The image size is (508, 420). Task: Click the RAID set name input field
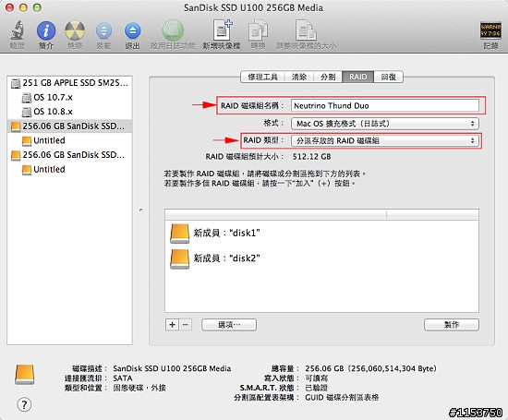pyautogui.click(x=384, y=105)
